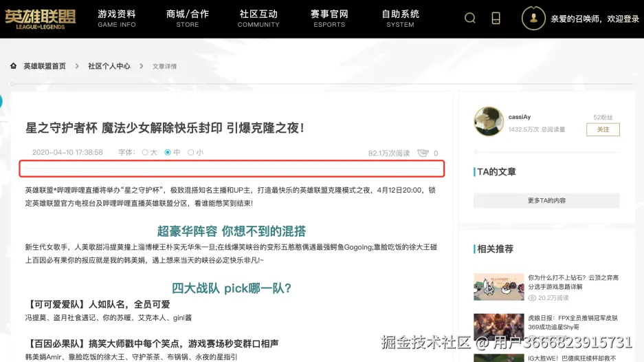
Task: Click 更多TA的内容 button
Action: 546,201
